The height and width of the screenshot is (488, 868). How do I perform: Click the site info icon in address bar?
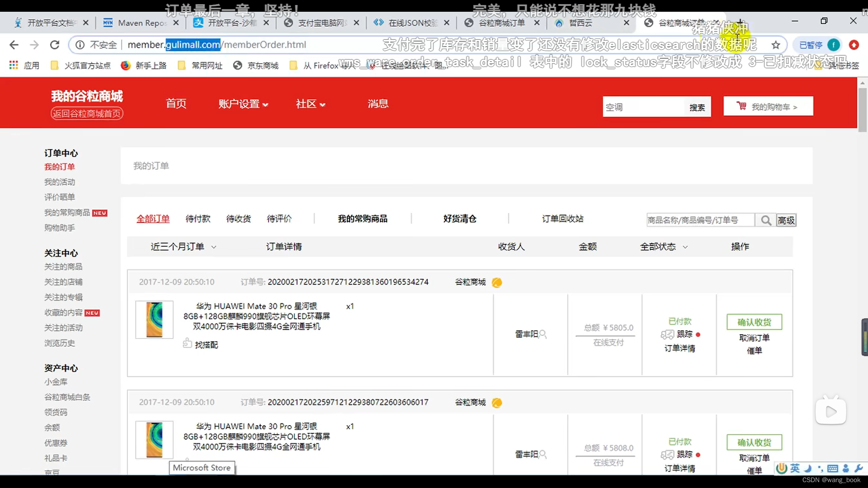pos(80,45)
